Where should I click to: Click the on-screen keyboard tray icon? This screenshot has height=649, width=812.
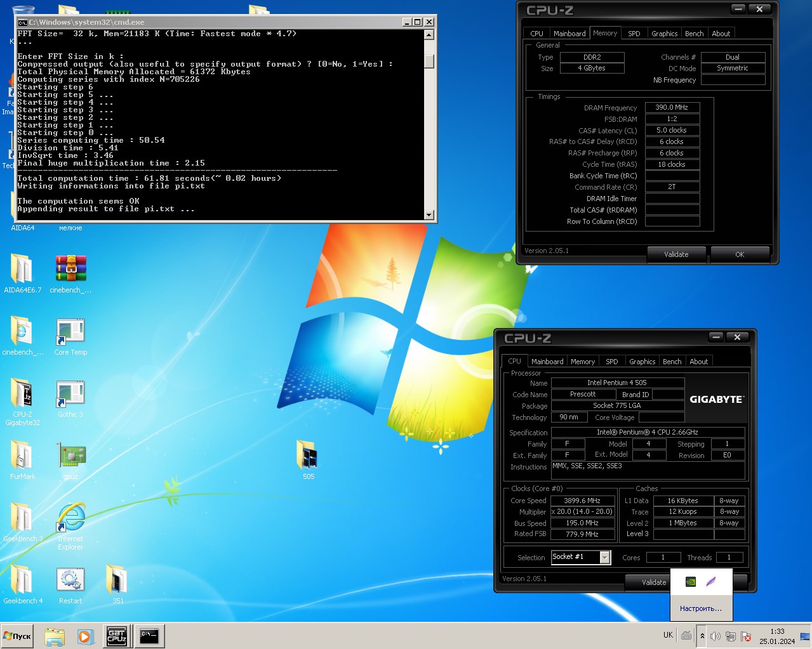click(x=686, y=635)
